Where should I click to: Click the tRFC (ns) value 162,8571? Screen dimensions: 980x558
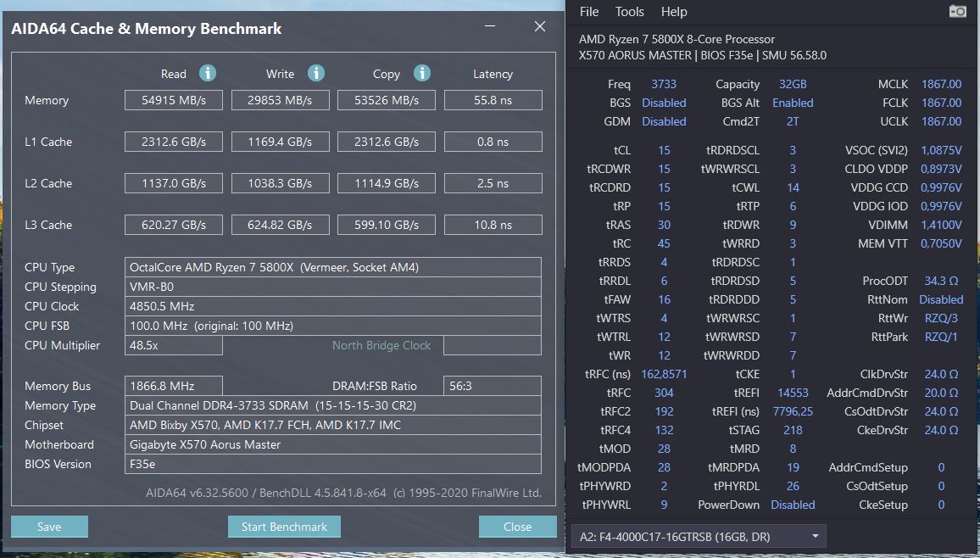click(x=664, y=374)
